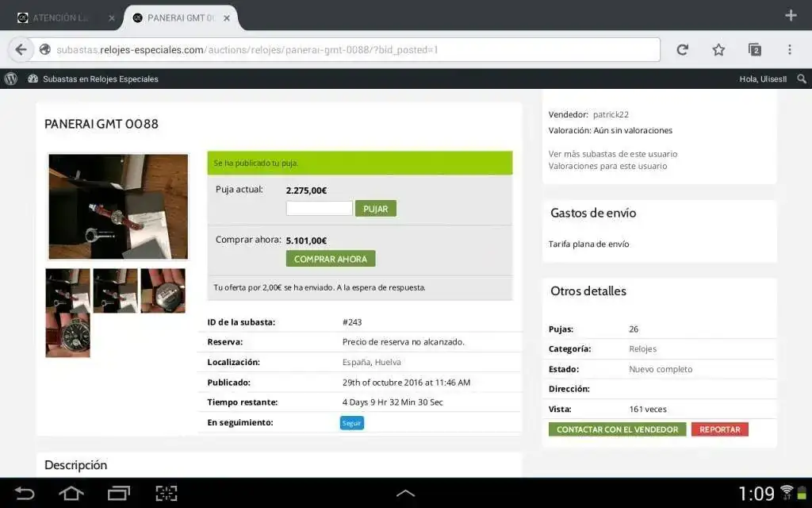Image resolution: width=812 pixels, height=508 pixels.
Task: Tap the browser back arrow button
Action: (x=21, y=49)
